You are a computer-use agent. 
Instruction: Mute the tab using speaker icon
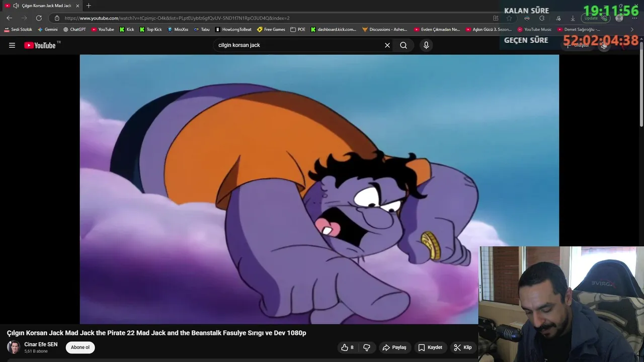click(x=16, y=6)
